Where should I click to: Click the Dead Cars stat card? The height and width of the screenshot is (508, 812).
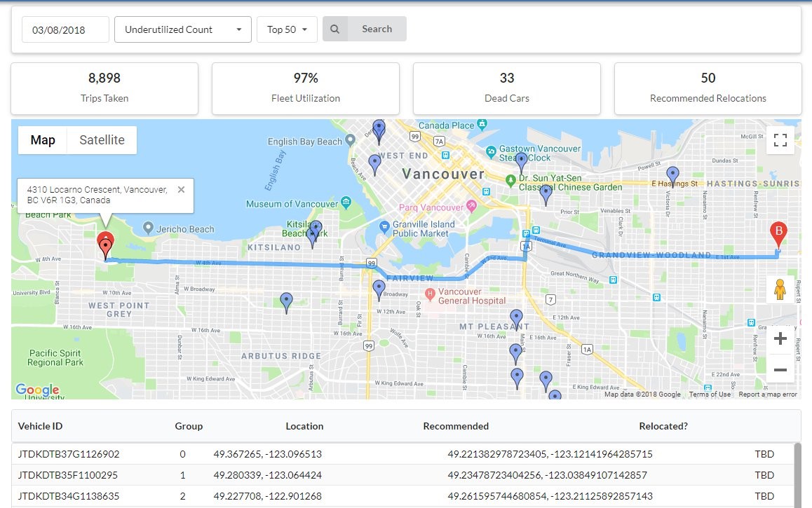click(507, 88)
